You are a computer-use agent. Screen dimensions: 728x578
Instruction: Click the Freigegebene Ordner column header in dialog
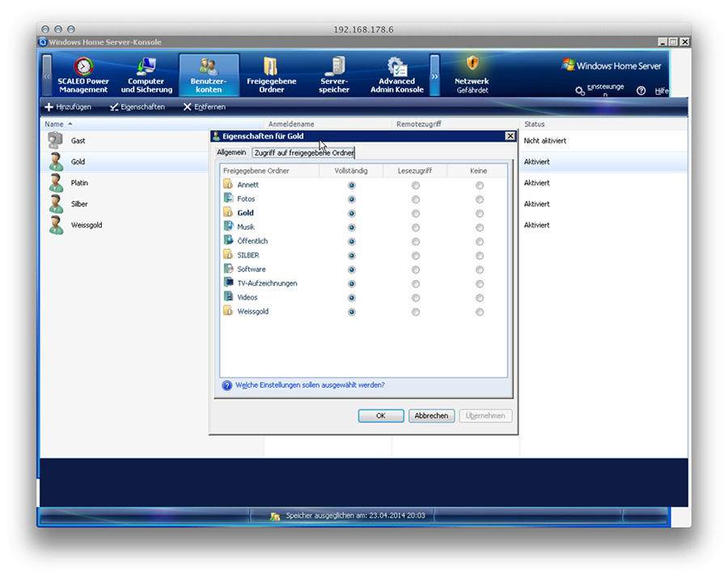(269, 171)
